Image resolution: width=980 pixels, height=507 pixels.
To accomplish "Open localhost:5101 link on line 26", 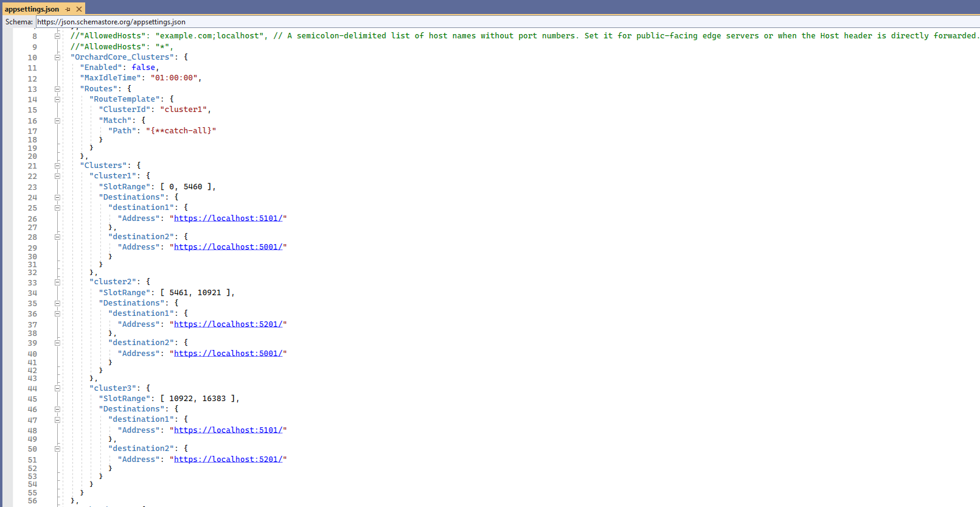I will [x=228, y=219].
